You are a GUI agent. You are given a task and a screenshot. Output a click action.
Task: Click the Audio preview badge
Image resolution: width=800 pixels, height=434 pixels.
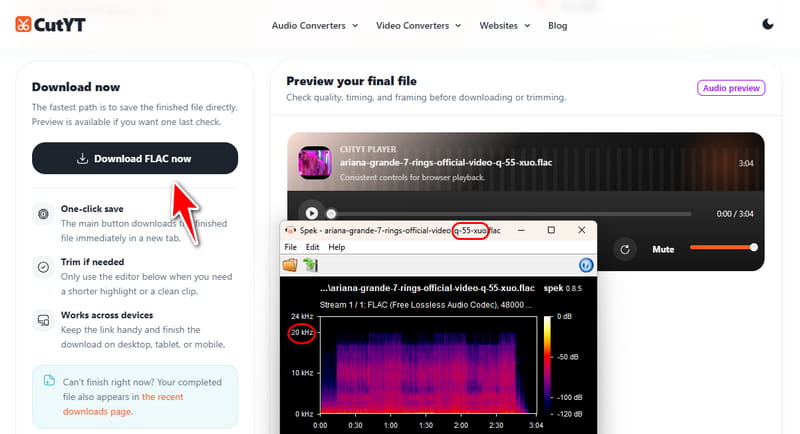731,88
